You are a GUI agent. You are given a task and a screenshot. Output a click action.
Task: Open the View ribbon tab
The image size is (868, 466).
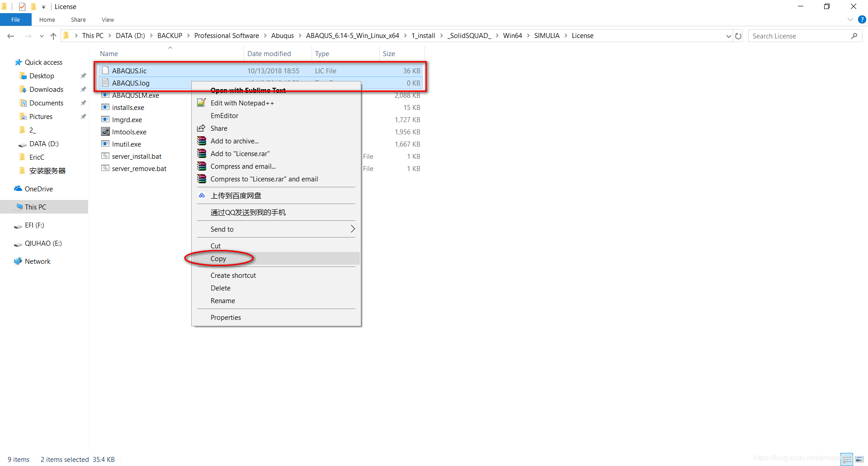(x=108, y=19)
